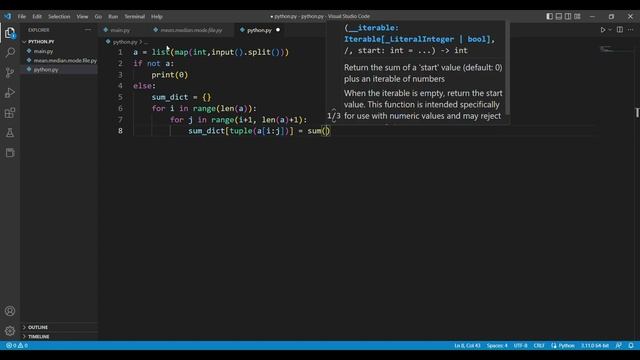Toggle Primary Side Bar visibility

(549, 16)
